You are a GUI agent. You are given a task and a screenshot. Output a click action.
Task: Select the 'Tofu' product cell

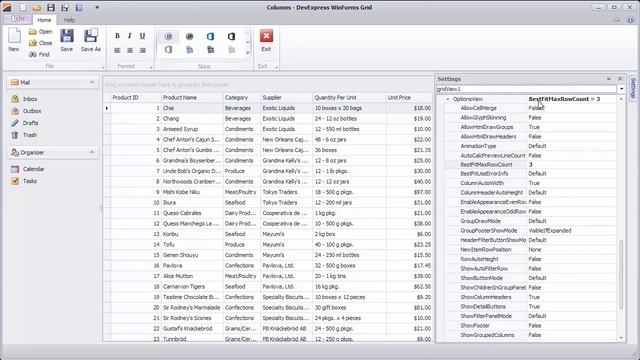click(x=192, y=244)
